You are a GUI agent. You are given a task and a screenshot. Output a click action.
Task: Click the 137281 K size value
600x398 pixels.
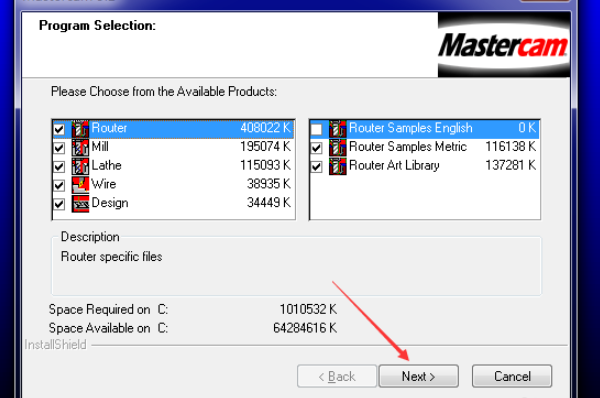[x=510, y=165]
